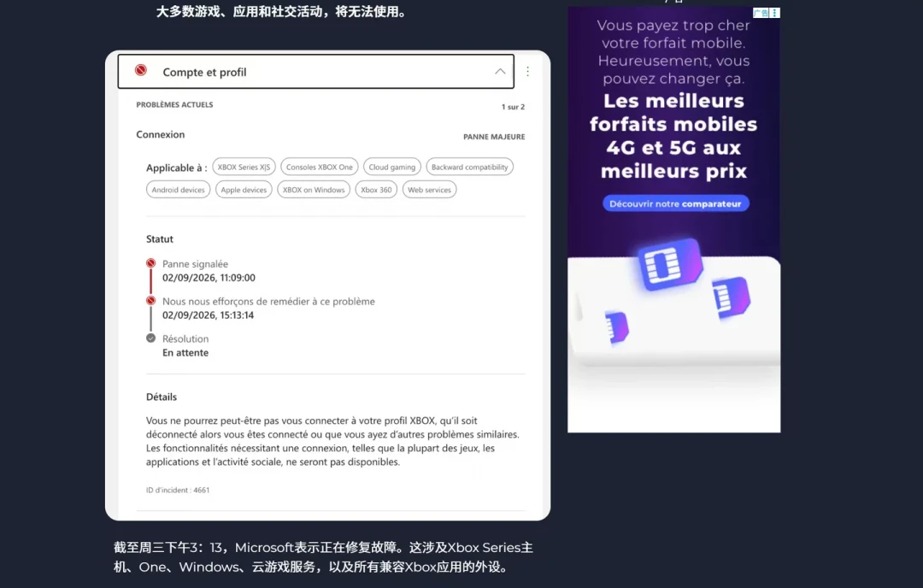Click the red icon beside Nous nous efforçons
This screenshot has height=588, width=923.
pos(150,301)
